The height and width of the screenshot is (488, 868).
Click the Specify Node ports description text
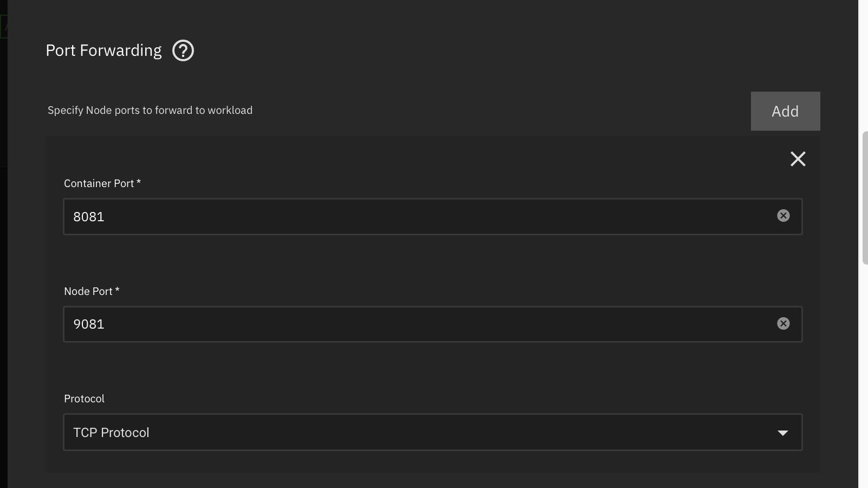(x=150, y=110)
